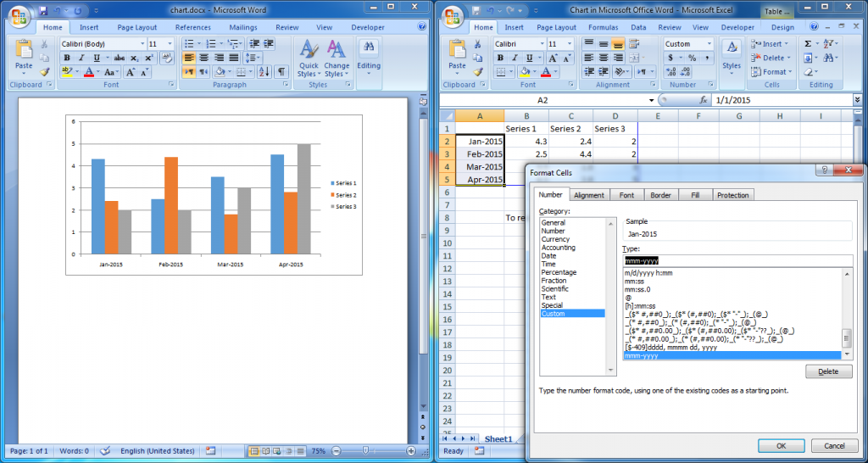Screen dimensions: 868x463
Task: Expand Quick Styles gallery in Word
Action: (309, 59)
